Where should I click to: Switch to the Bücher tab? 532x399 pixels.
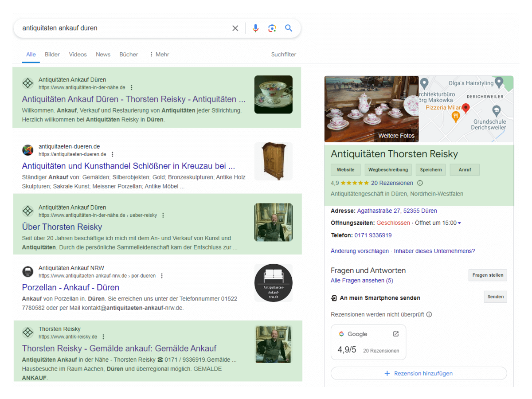click(129, 55)
